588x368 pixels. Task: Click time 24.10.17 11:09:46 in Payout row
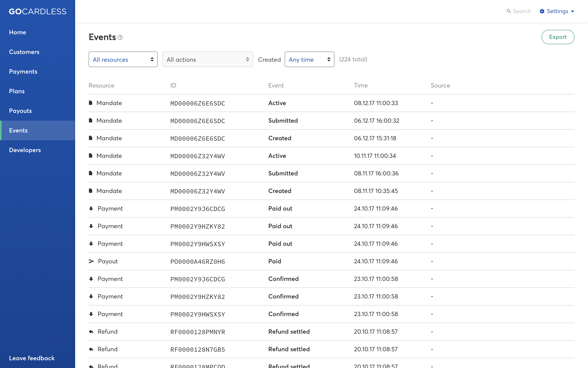tap(376, 261)
